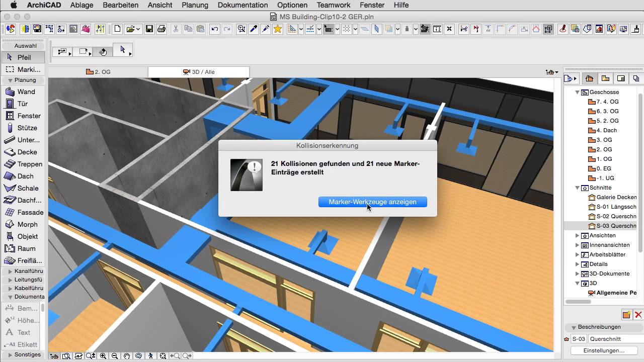Screen dimensions: 644x362
Task: Select Allgemeine Perspektive under 3D
Action: coord(612,293)
